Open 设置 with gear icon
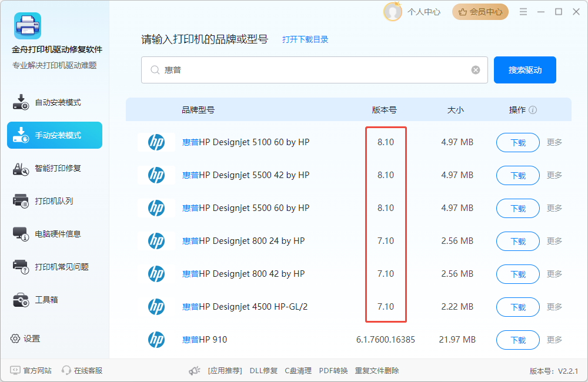588x382 pixels. [x=25, y=339]
